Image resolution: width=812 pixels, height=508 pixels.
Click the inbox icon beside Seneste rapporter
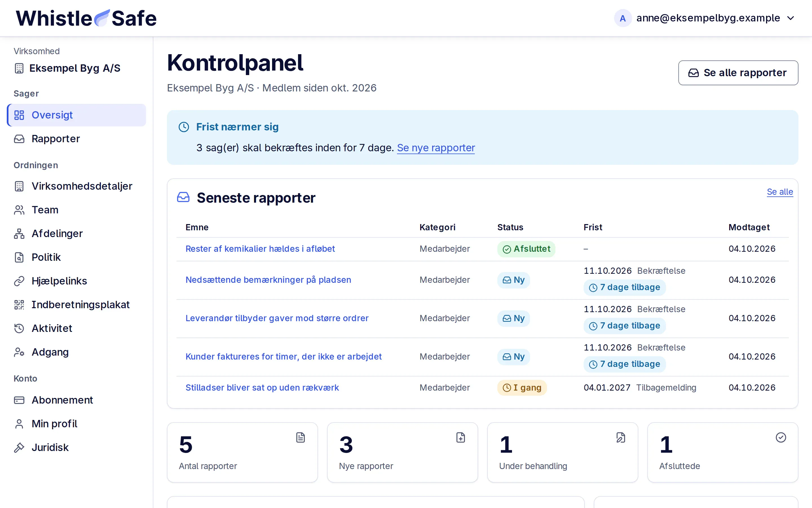[183, 198]
